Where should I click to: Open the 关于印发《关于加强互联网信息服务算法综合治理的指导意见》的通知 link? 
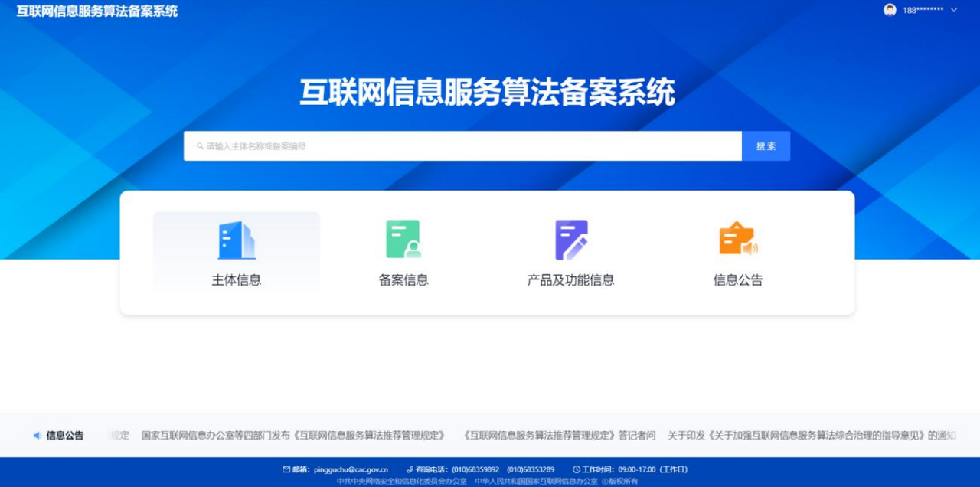click(812, 436)
